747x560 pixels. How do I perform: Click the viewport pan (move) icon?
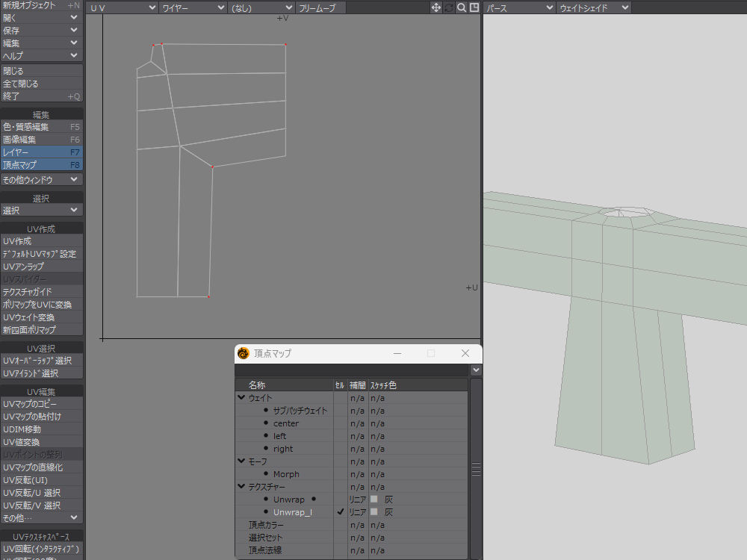436,7
